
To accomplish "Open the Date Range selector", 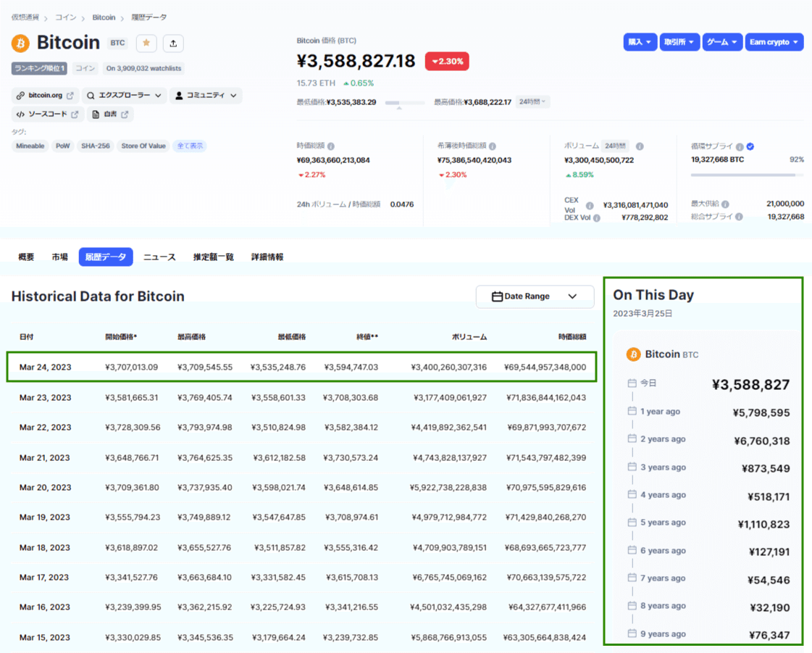I will [535, 296].
